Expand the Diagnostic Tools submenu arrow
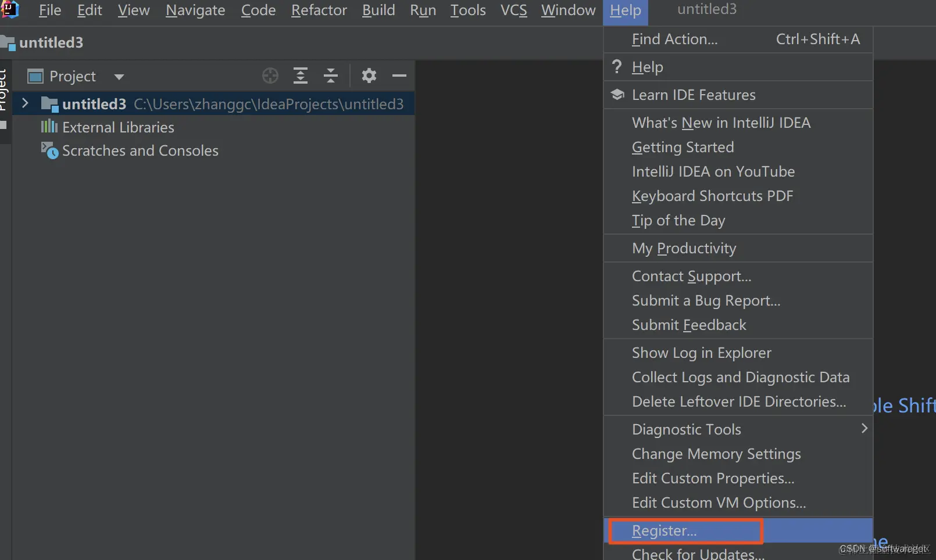The width and height of the screenshot is (936, 560). click(864, 428)
